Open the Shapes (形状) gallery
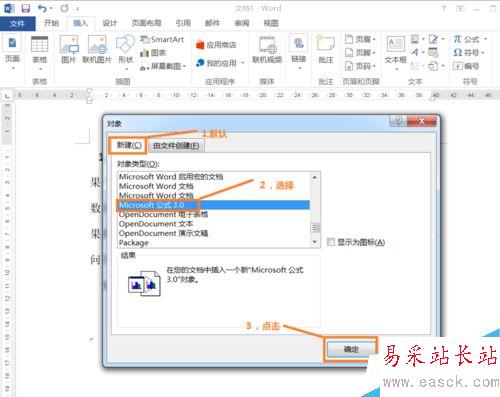Screen dimensions: 500x397 point(125,53)
